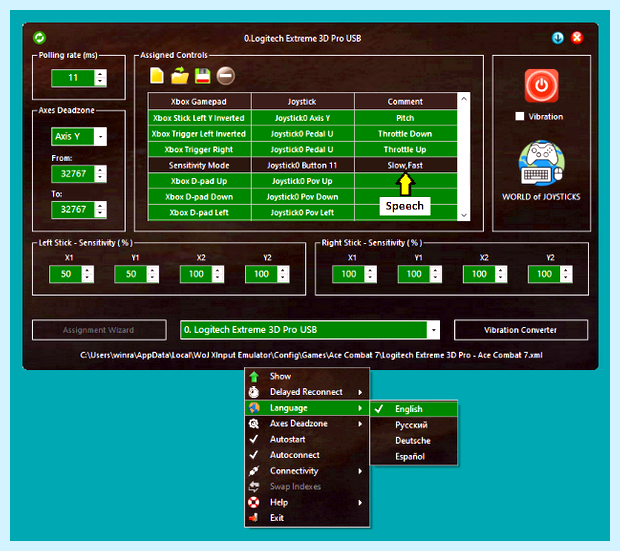The height and width of the screenshot is (551, 620).
Task: Click the Vibration Converter button
Action: click(x=521, y=330)
